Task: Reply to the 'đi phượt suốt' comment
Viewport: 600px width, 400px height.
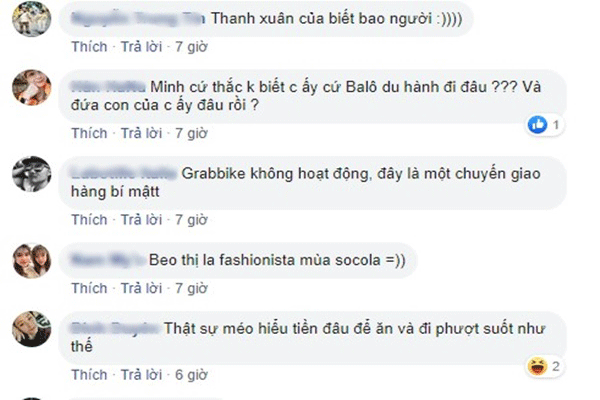Action: pos(142,375)
